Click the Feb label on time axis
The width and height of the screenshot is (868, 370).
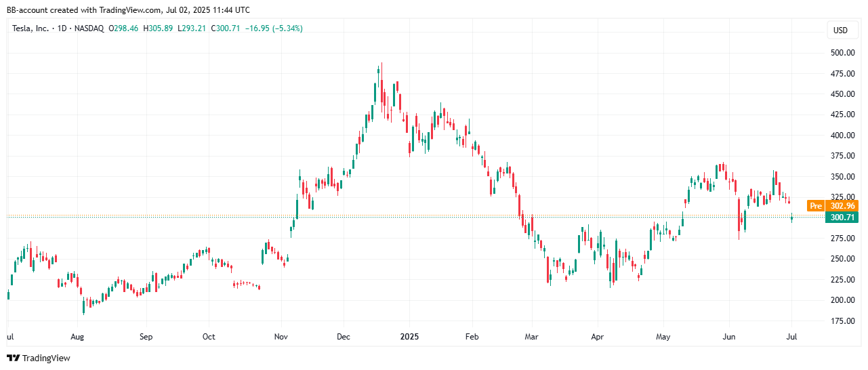pos(472,337)
